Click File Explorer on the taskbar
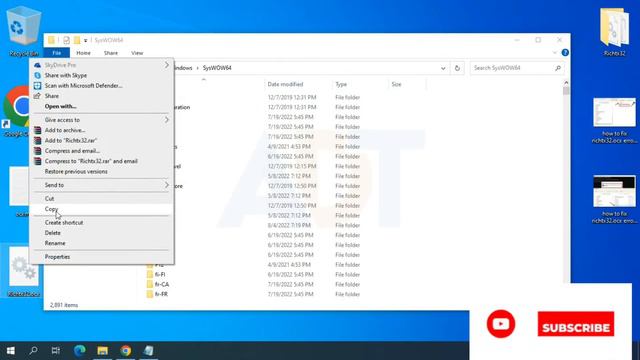Viewport: 640px width, 360px height. coord(102,351)
